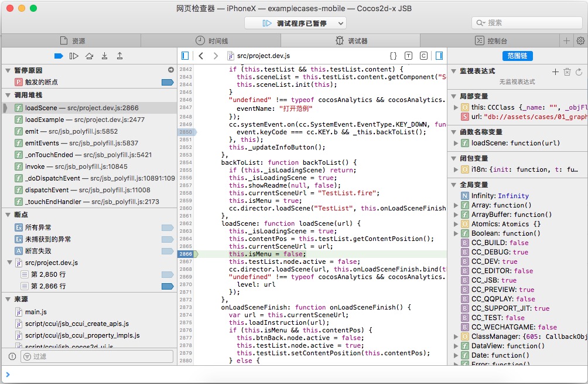The height and width of the screenshot is (384, 588).
Task: Collapse the 局部变量 section
Action: (x=453, y=96)
